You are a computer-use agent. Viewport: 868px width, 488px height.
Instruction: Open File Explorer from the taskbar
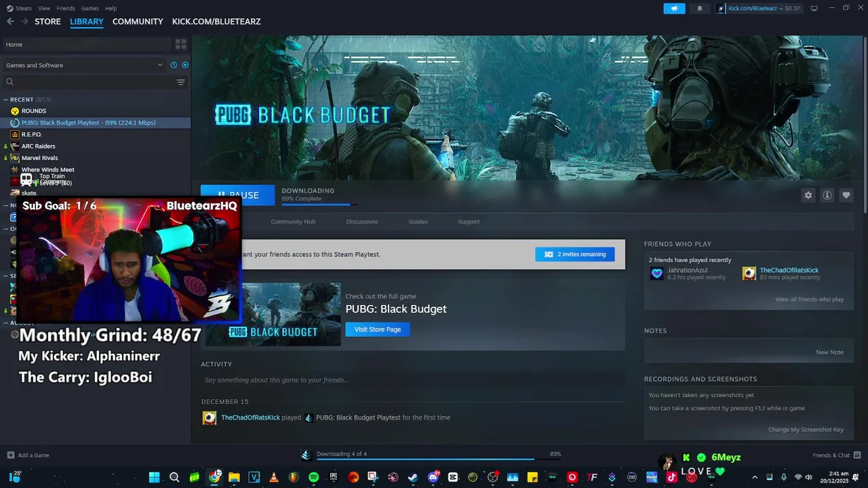tap(234, 477)
